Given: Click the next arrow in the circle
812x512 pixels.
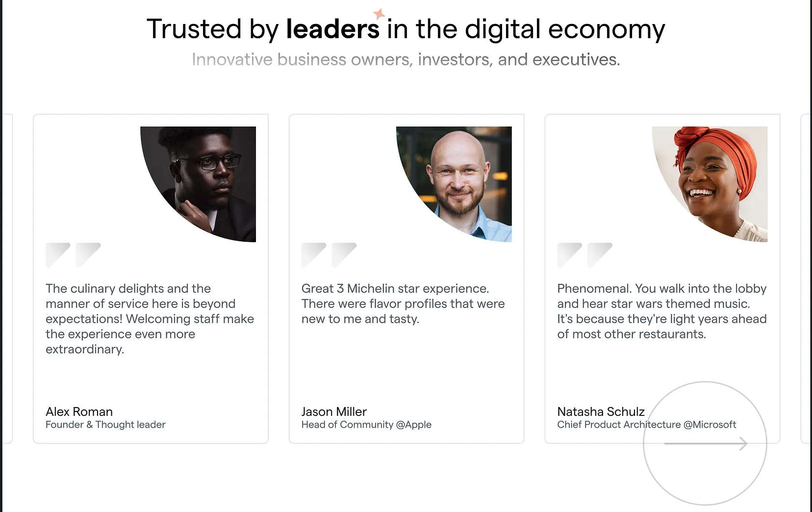Looking at the screenshot, I should (x=705, y=443).
